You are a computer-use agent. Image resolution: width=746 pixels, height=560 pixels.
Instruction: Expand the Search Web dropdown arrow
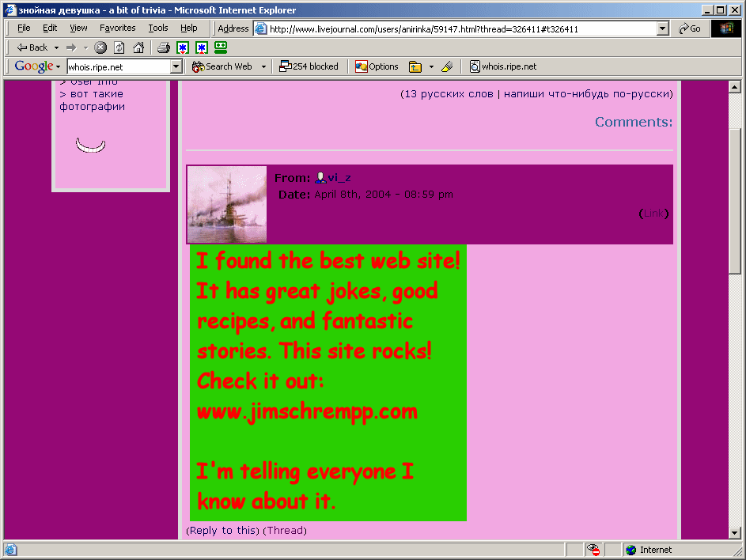263,66
